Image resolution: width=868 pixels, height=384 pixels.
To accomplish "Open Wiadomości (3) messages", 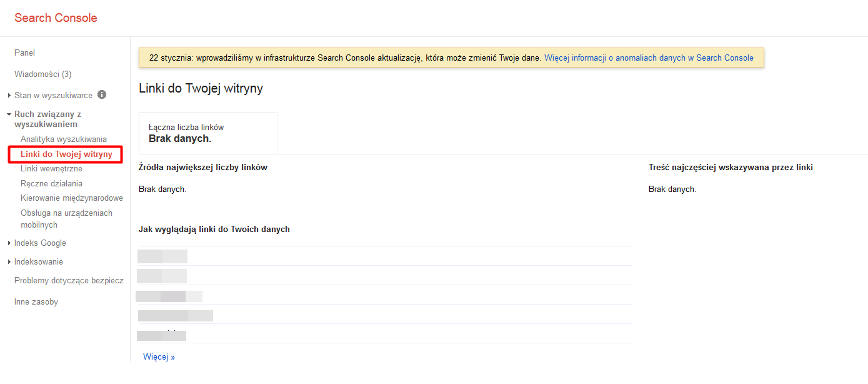I will [x=42, y=74].
